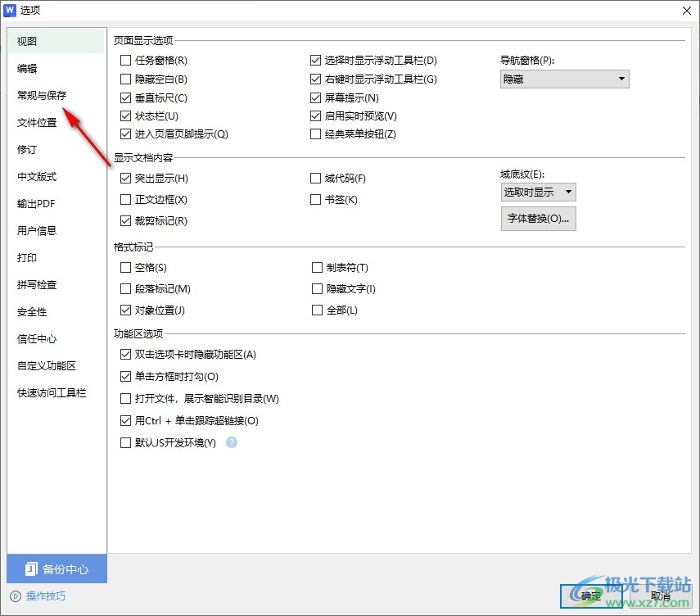
Task: Close the 选项 dialog with X
Action: tap(687, 11)
